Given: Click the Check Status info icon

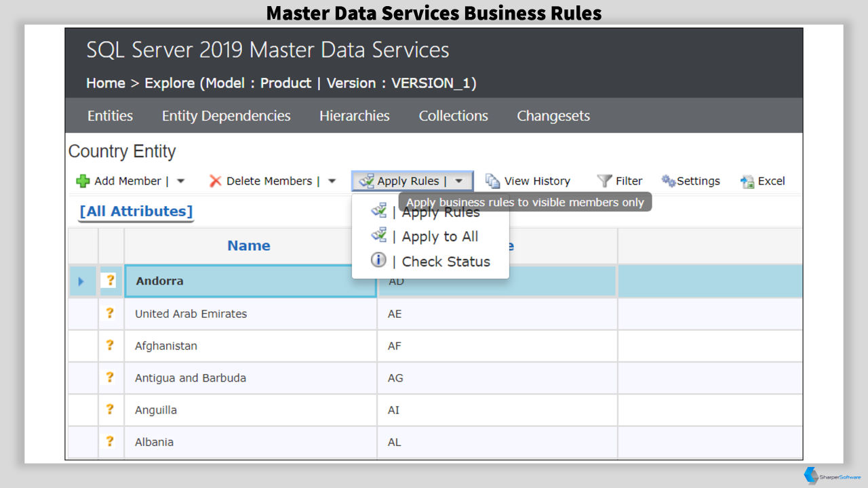Looking at the screenshot, I should click(x=378, y=260).
